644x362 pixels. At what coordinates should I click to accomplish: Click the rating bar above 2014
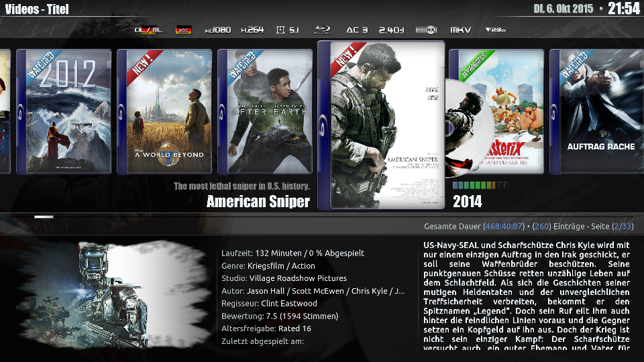click(480, 186)
